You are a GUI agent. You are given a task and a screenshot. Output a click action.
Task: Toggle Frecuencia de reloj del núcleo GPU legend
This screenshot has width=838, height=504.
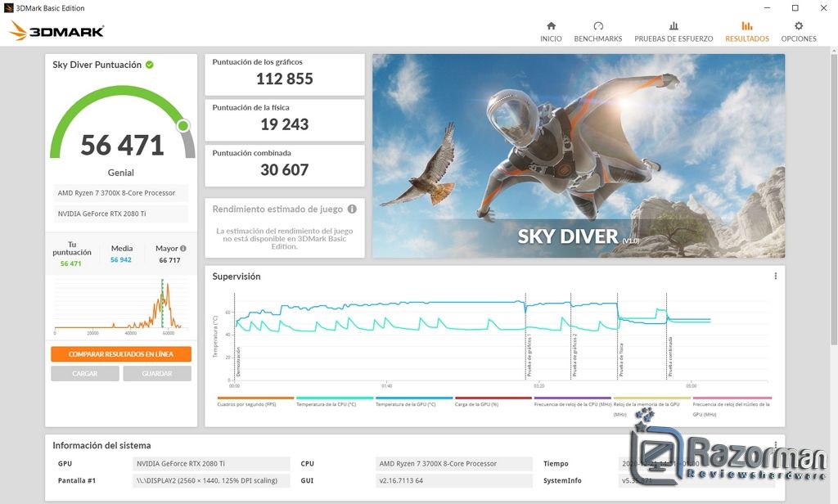click(x=732, y=406)
